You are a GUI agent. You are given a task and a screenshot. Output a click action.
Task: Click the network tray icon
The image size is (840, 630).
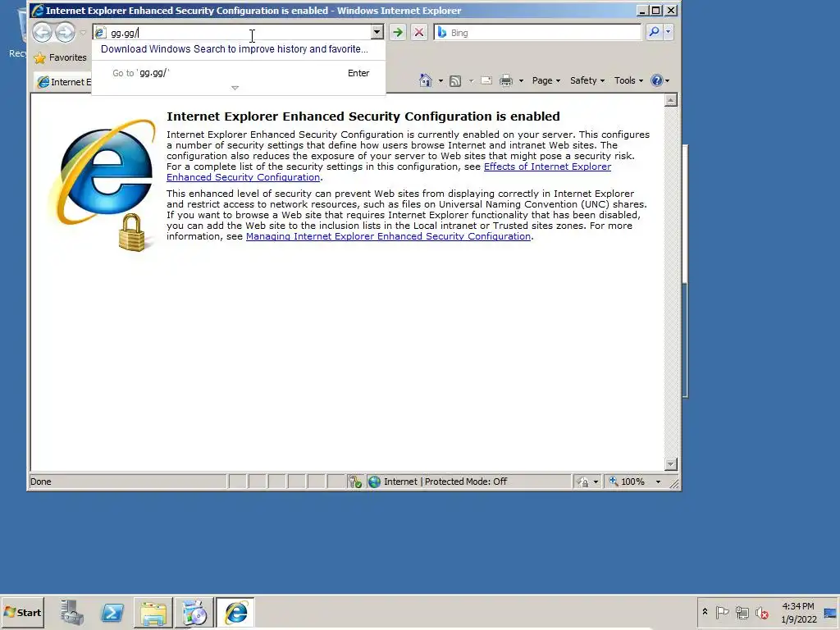[x=742, y=612]
